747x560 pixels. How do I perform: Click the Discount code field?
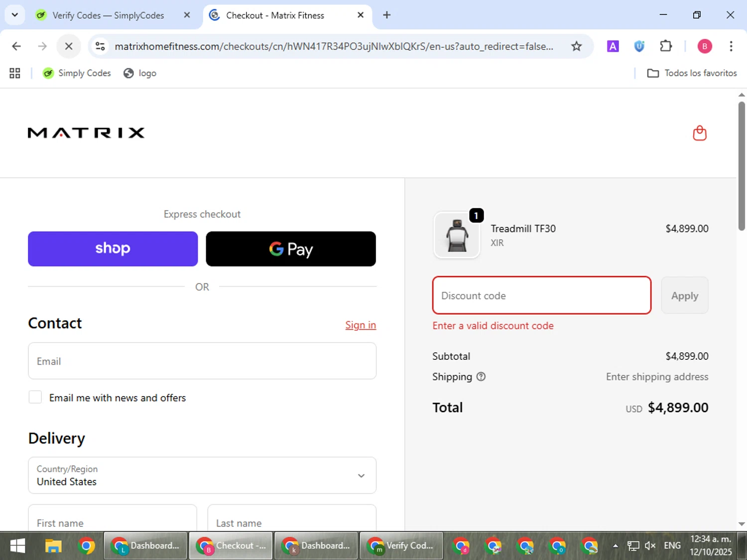coord(542,295)
